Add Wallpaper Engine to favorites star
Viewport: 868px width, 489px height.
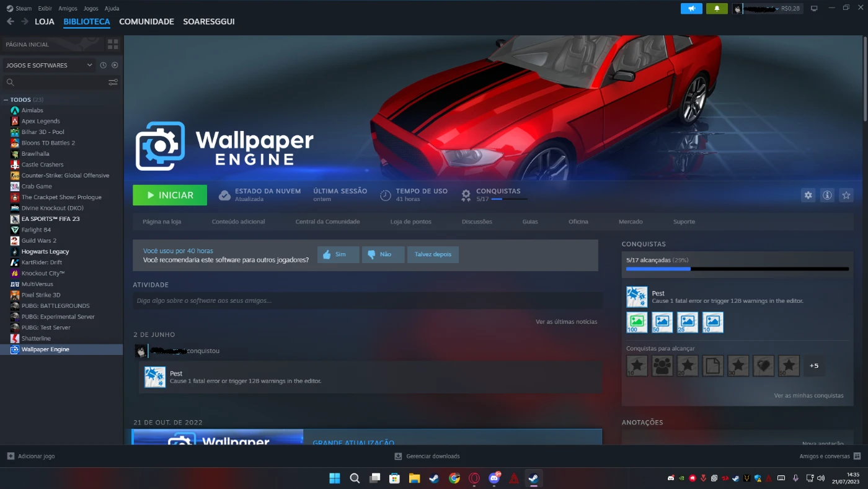846,195
